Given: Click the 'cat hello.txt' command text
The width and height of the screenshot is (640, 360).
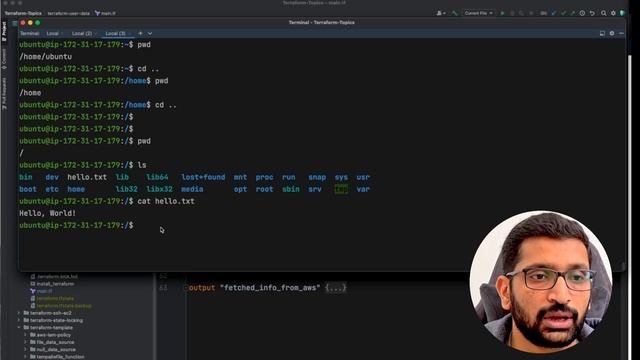Looking at the screenshot, I should pyautogui.click(x=166, y=201).
